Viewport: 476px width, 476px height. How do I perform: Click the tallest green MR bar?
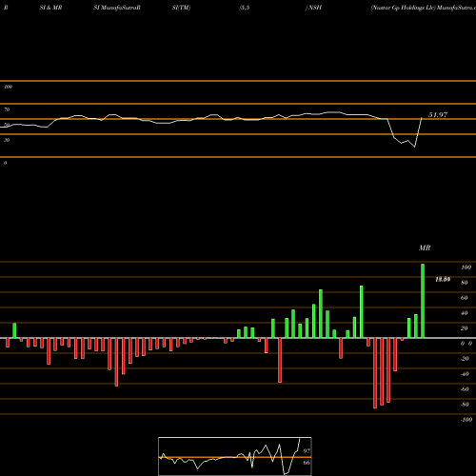coord(423,301)
